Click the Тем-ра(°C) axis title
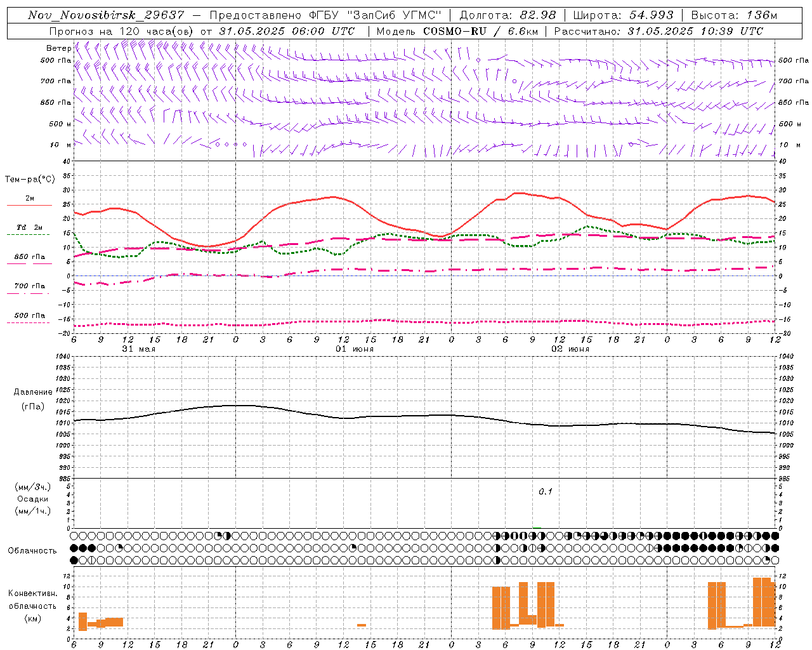The height and width of the screenshot is (650, 812). [30, 180]
